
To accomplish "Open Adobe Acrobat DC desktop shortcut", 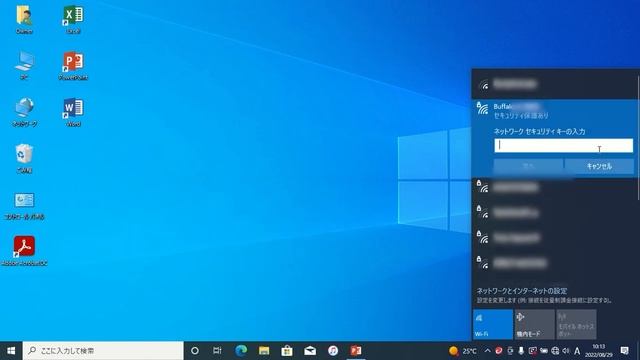I will 24,251.
